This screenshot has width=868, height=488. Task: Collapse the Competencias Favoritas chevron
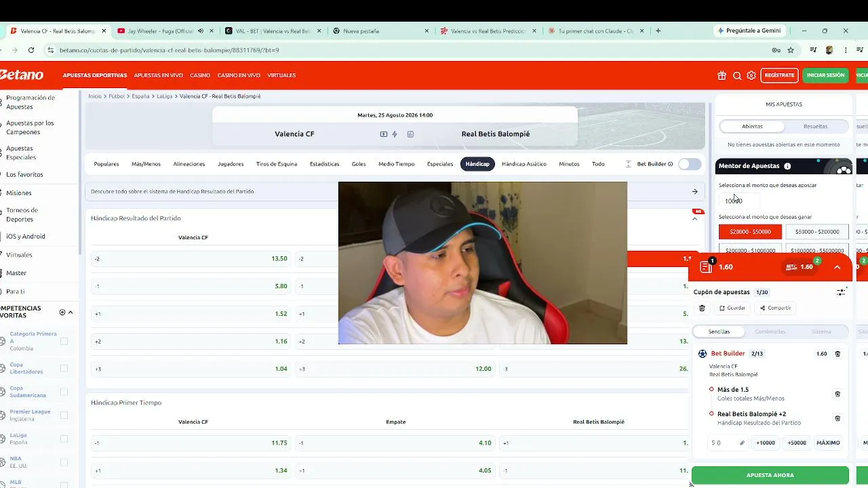71,312
